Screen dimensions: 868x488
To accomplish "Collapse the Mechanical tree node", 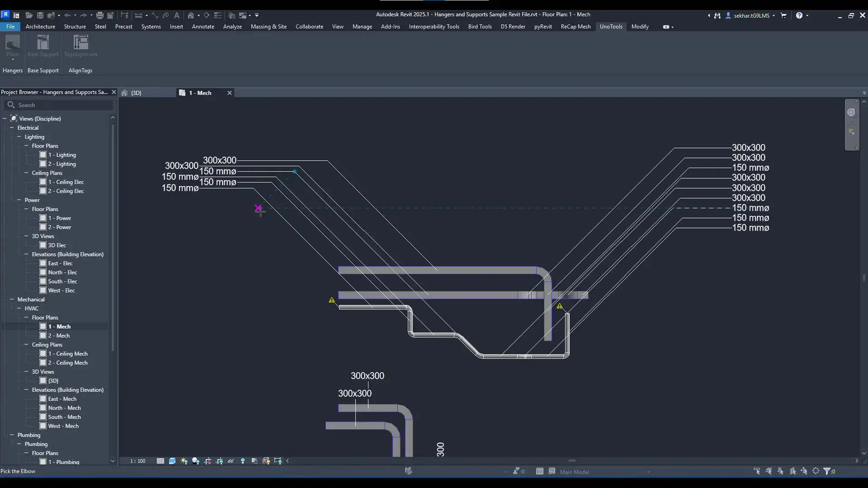I will 12,300.
